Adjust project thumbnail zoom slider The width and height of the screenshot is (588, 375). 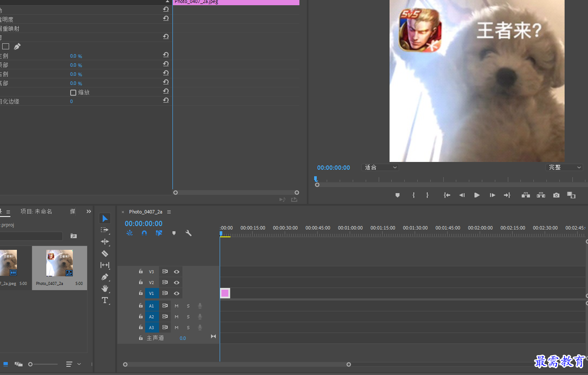click(x=42, y=364)
